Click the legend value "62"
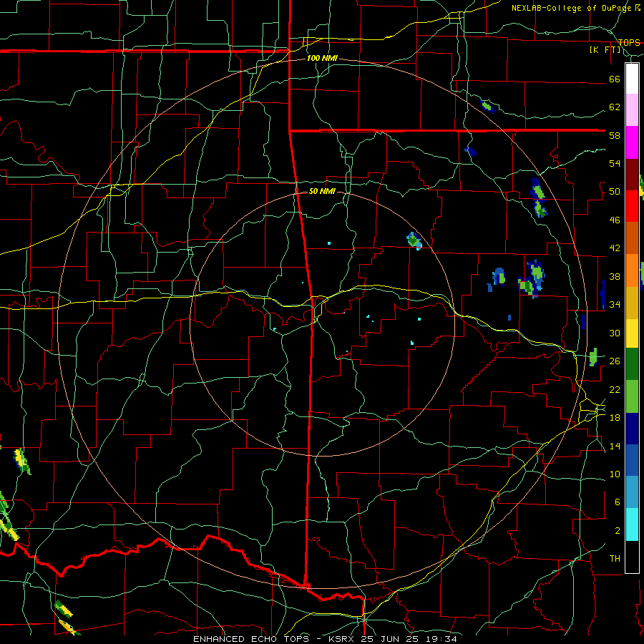Viewport: 644px width, 644px height. pos(615,107)
